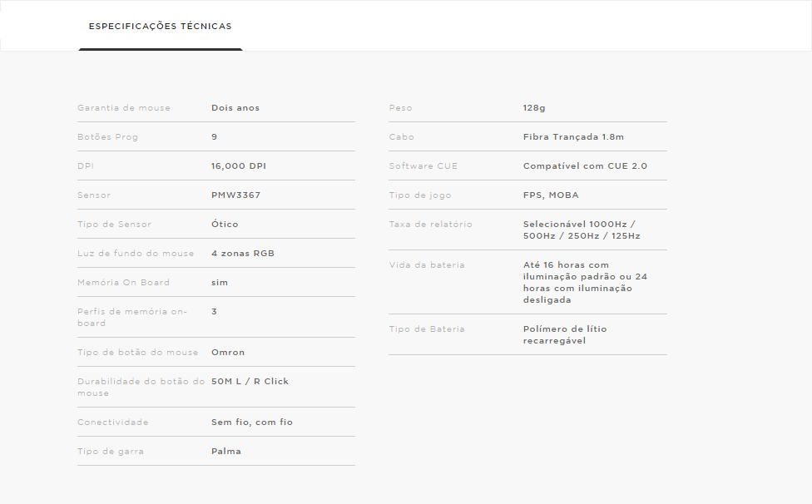Click the Fibra Trançada 1.8m value

tap(573, 137)
